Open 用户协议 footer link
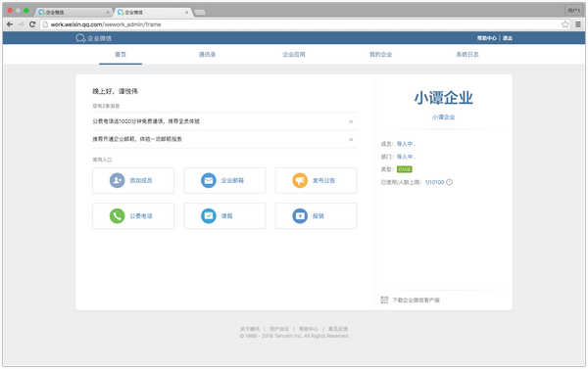The image size is (588, 369). pyautogui.click(x=279, y=329)
